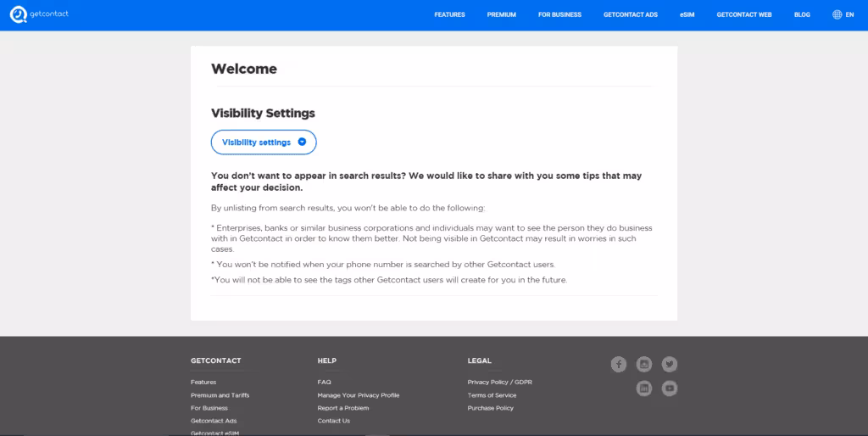Click the GETCONTACT footer column heading
Image resolution: width=868 pixels, height=436 pixels.
point(216,361)
